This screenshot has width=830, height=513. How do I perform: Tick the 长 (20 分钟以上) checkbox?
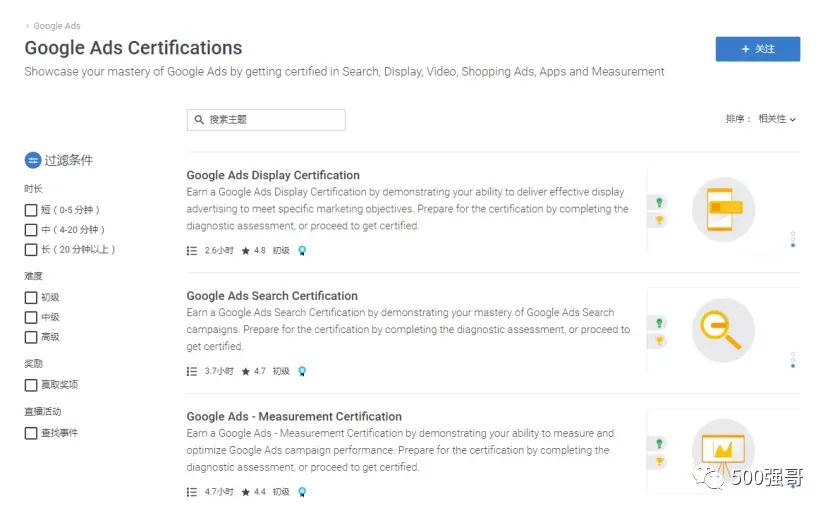click(31, 250)
